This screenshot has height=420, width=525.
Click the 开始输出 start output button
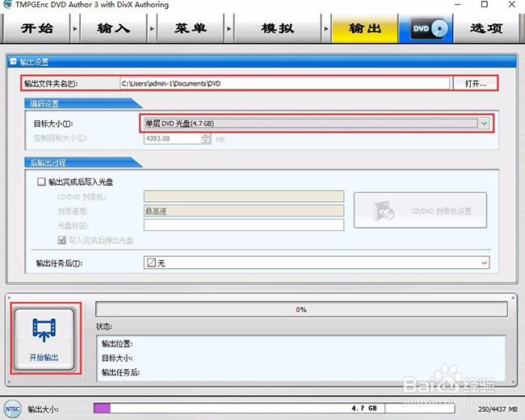[x=44, y=339]
